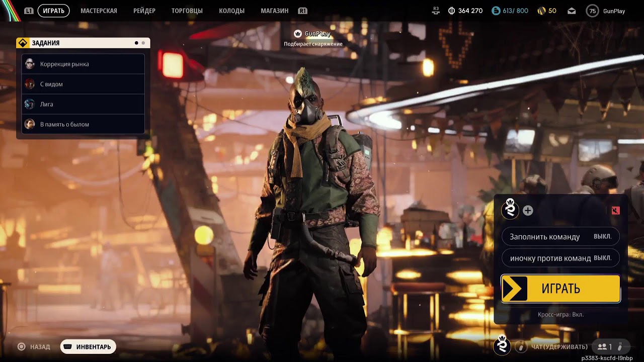Select the ИГРАТЬ tab in the top menu
The height and width of the screenshot is (362, 644).
click(53, 11)
